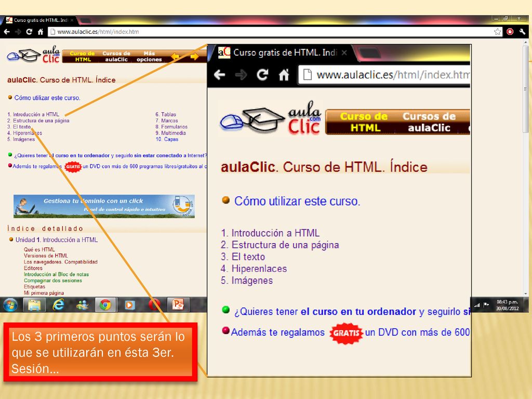Click the Gestiona tu dominio con un click banner

click(104, 206)
